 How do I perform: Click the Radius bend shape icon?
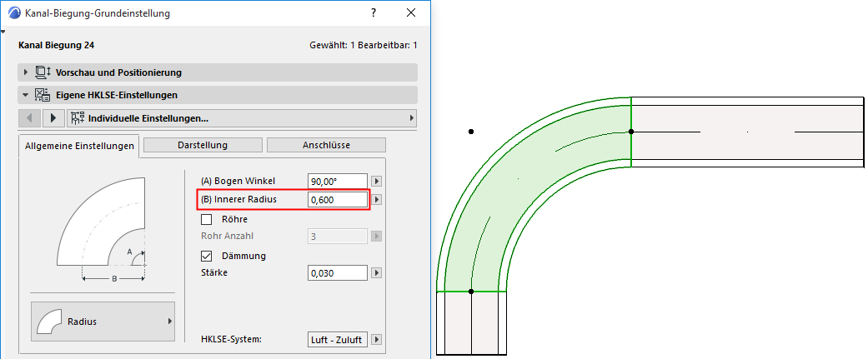point(49,322)
